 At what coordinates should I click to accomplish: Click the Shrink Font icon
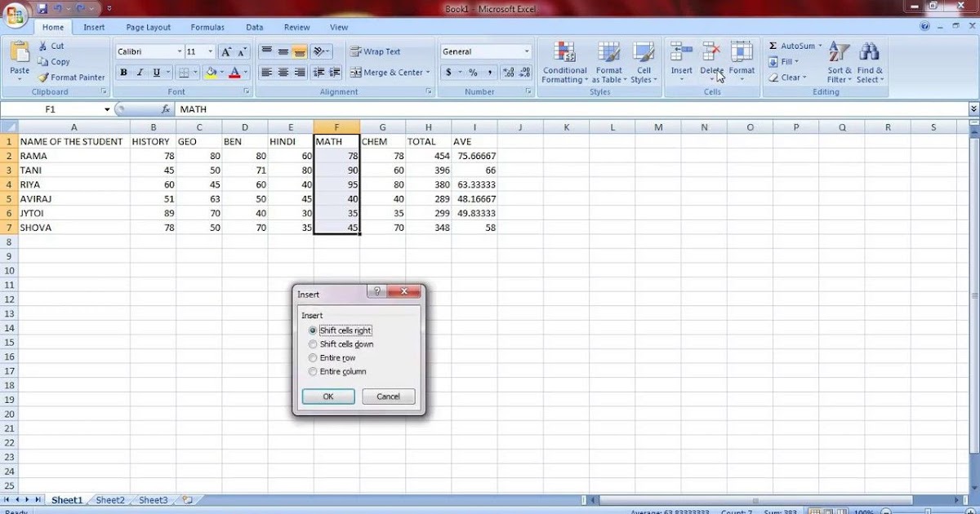243,51
